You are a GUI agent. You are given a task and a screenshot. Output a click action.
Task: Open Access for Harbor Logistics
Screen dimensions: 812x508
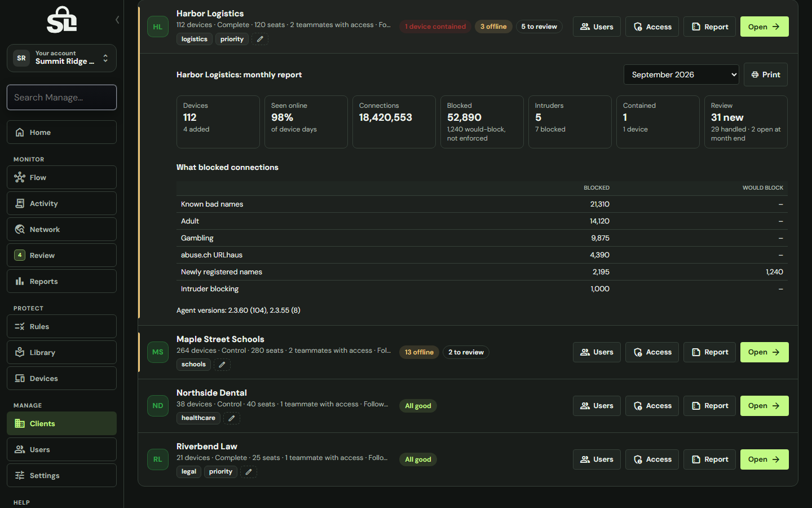(652, 27)
